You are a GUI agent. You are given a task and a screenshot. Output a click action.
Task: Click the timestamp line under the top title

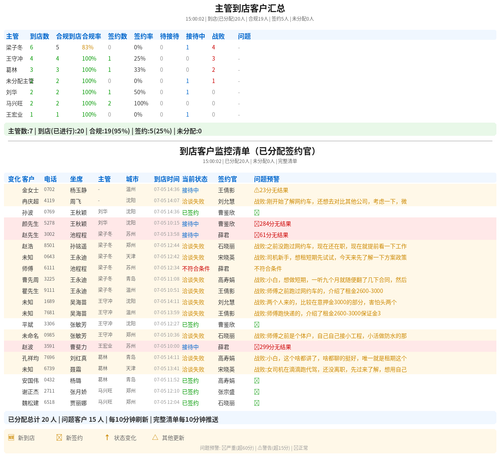pyautogui.click(x=250, y=19)
